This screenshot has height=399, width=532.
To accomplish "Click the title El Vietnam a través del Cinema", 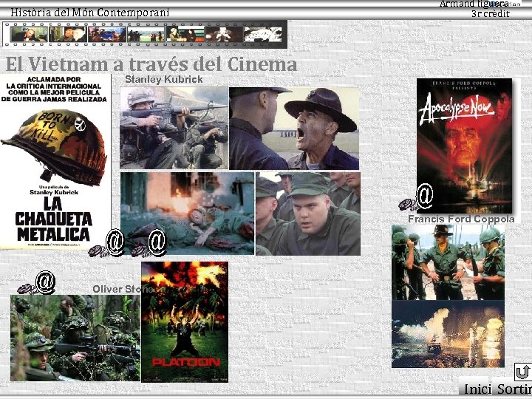I will click(151, 64).
